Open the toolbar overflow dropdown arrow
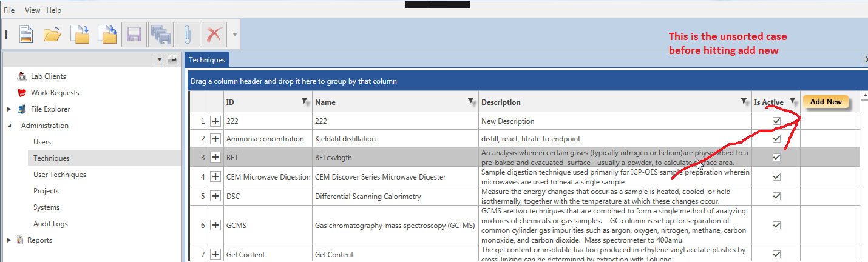The height and width of the screenshot is (262, 868). point(235,34)
